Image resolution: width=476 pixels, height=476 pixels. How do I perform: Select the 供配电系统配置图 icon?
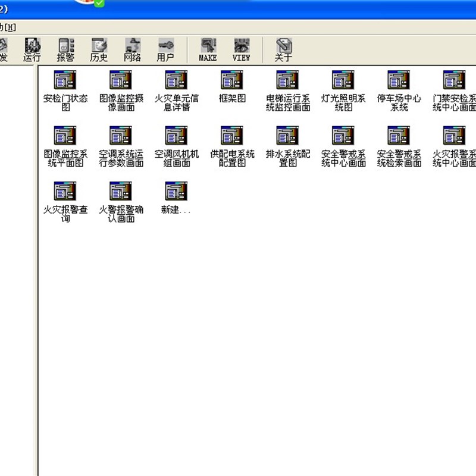tap(232, 136)
